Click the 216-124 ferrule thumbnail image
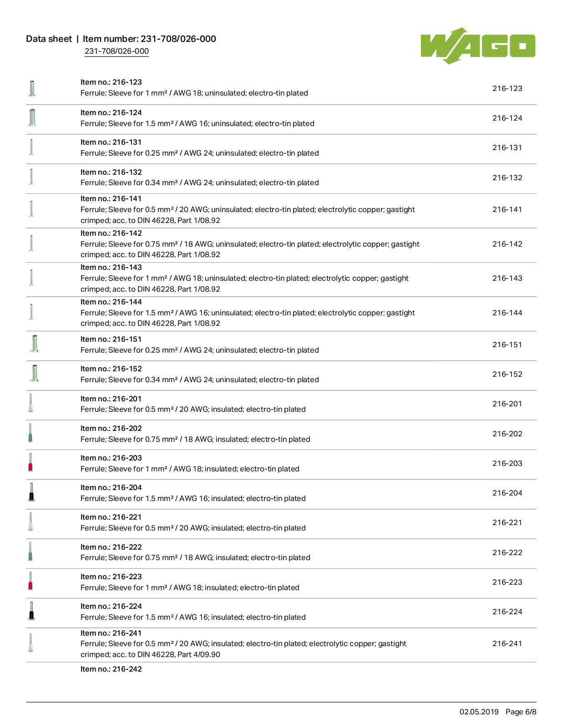 (32, 117)
